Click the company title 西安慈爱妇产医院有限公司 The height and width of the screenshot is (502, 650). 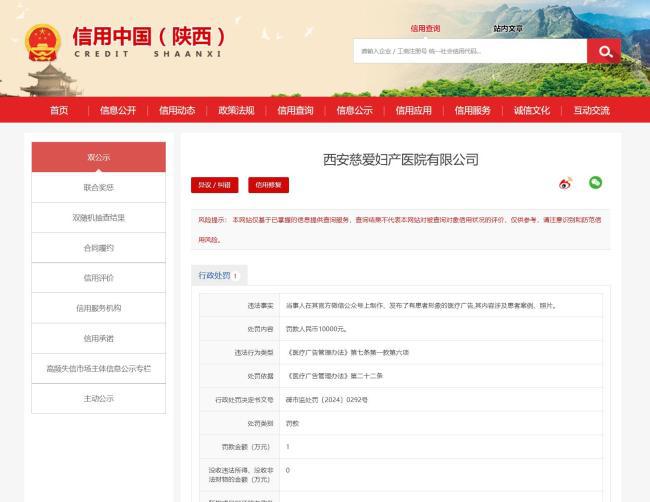pyautogui.click(x=401, y=160)
